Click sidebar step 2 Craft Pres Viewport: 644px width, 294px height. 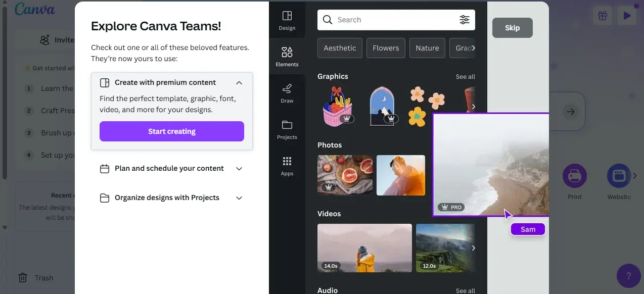[x=51, y=111]
